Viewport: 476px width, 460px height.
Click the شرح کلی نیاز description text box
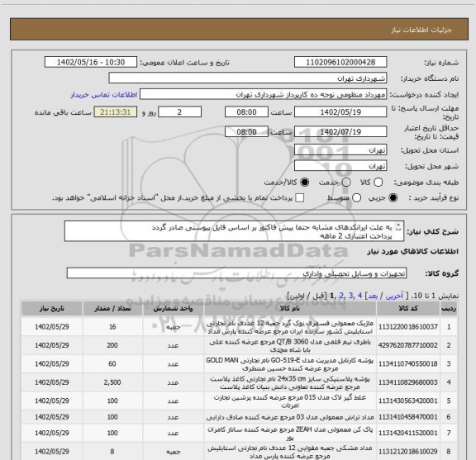(x=234, y=231)
